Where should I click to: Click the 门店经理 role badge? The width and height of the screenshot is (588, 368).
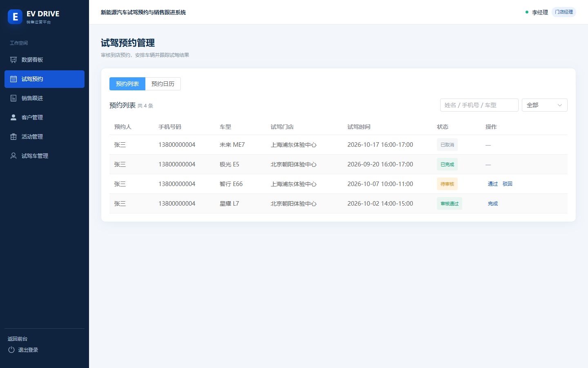click(563, 12)
